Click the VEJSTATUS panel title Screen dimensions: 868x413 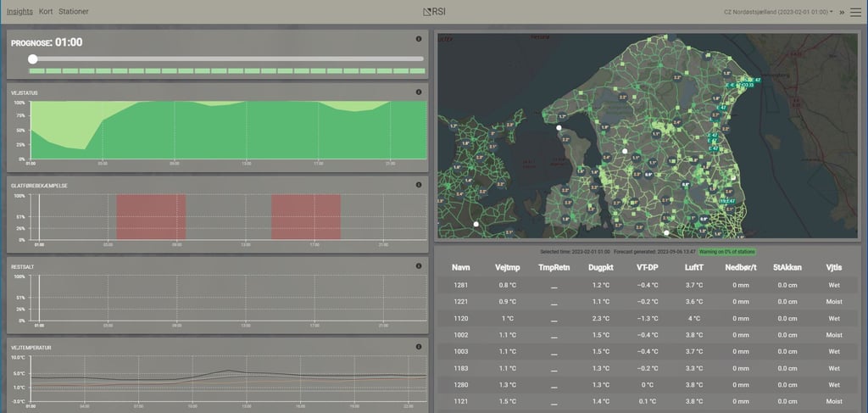click(x=25, y=93)
